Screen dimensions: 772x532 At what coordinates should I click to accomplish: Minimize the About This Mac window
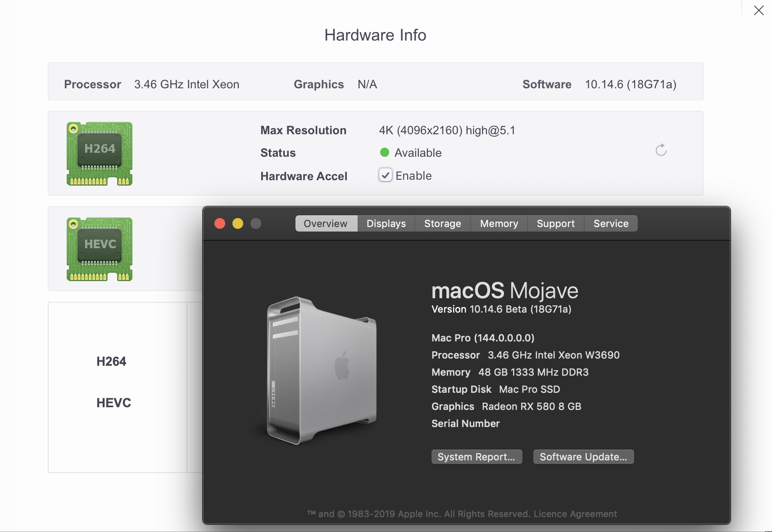pyautogui.click(x=238, y=223)
